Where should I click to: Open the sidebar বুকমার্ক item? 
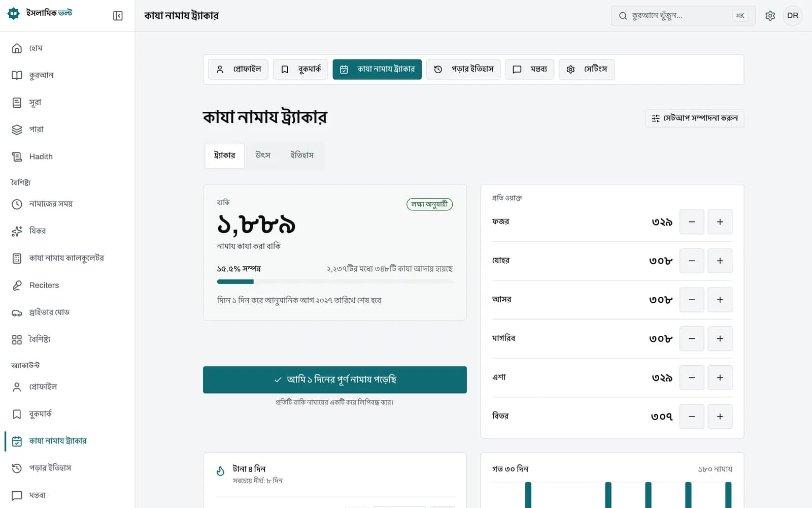coord(67,414)
